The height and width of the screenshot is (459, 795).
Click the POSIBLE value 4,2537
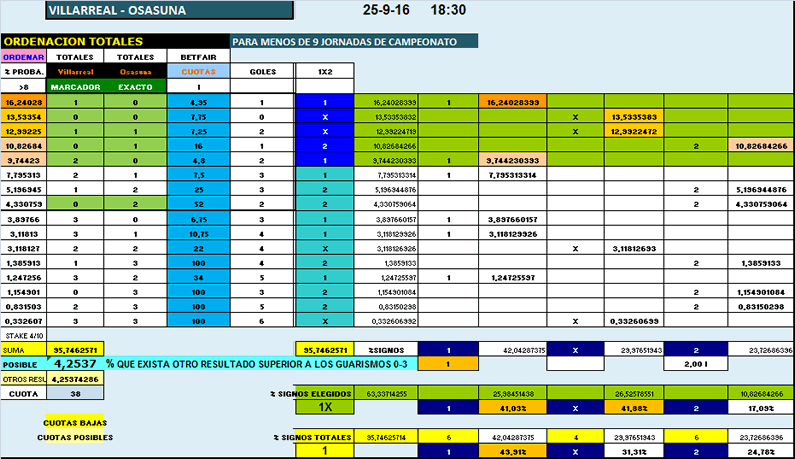point(75,364)
